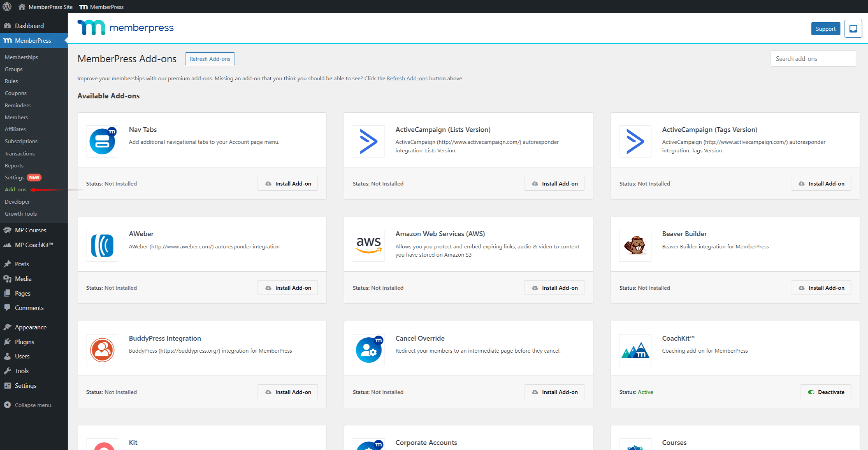868x450 pixels.
Task: Click the Refresh Add-ons button
Action: pos(210,59)
